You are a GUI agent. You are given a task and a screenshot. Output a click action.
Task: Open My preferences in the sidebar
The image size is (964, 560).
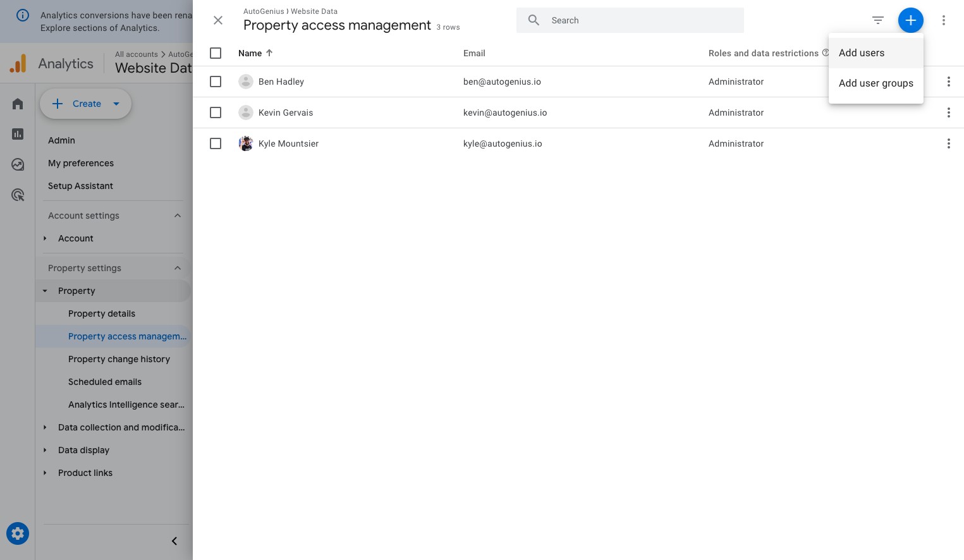pos(81,163)
